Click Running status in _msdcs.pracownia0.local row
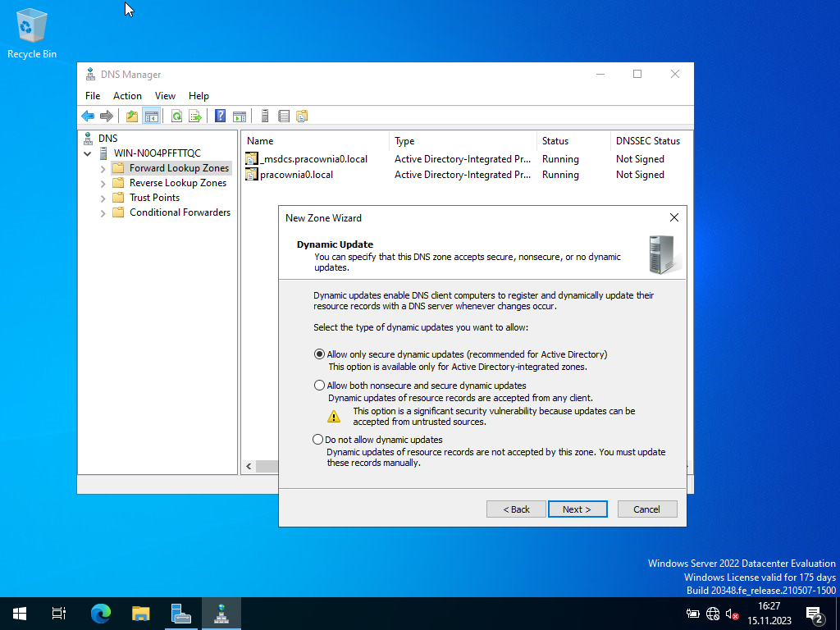Viewport: 840px width, 630px height. tap(560, 159)
